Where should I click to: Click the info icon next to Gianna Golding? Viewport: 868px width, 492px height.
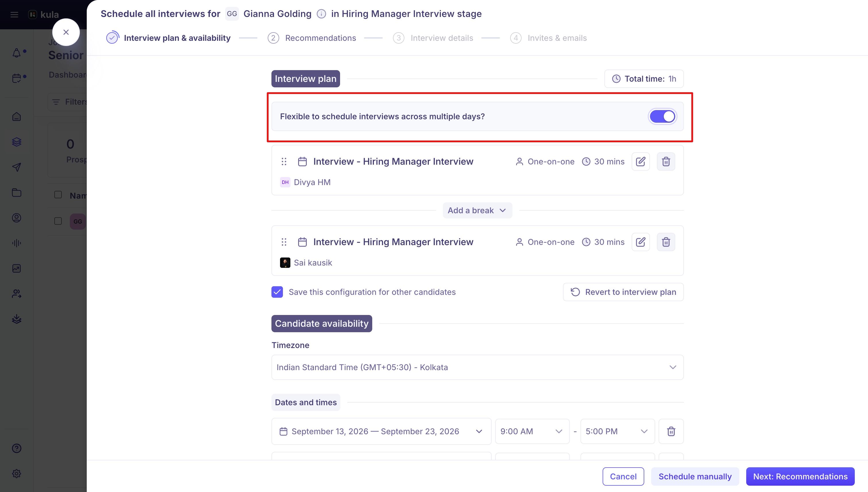[321, 14]
